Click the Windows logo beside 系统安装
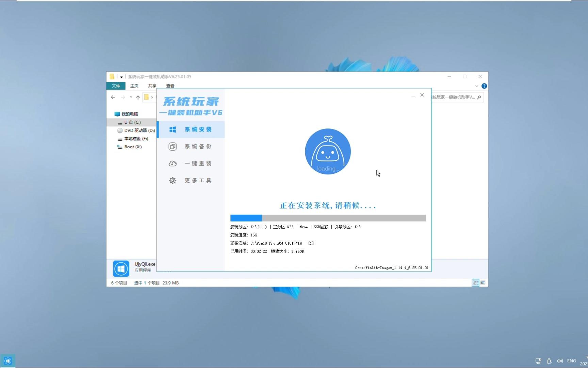The image size is (588, 368). (173, 129)
